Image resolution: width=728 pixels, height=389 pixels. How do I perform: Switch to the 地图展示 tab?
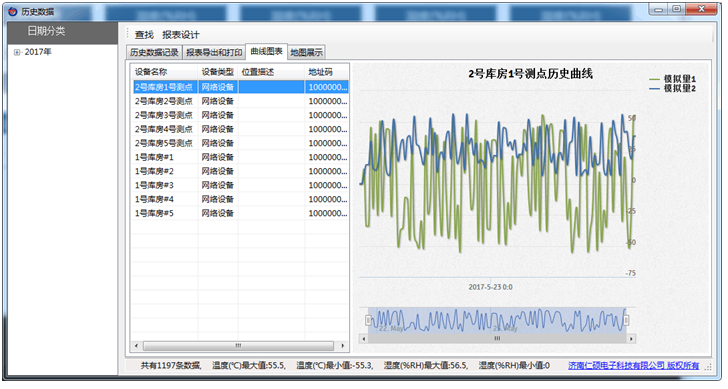(306, 52)
